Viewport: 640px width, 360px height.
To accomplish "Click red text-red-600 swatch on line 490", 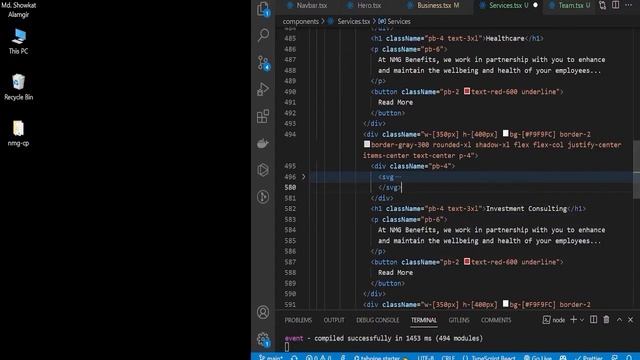I will pyautogui.click(x=467, y=91).
